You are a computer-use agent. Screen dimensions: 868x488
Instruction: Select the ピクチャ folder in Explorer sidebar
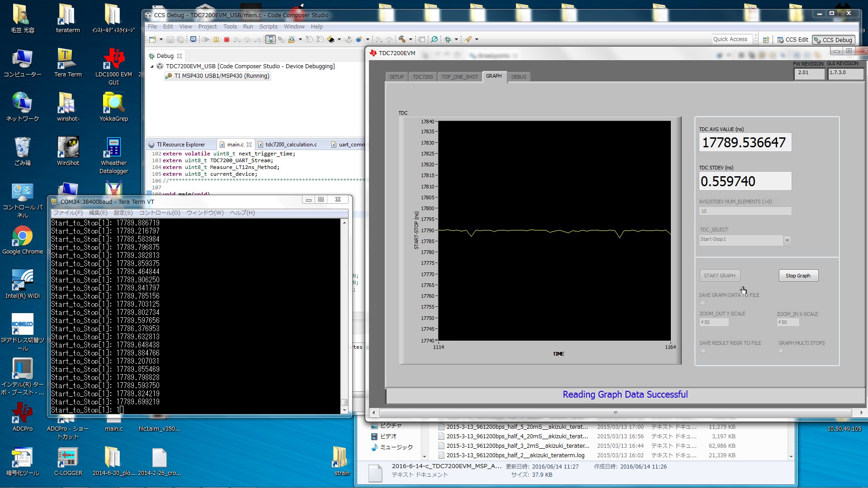(391, 426)
